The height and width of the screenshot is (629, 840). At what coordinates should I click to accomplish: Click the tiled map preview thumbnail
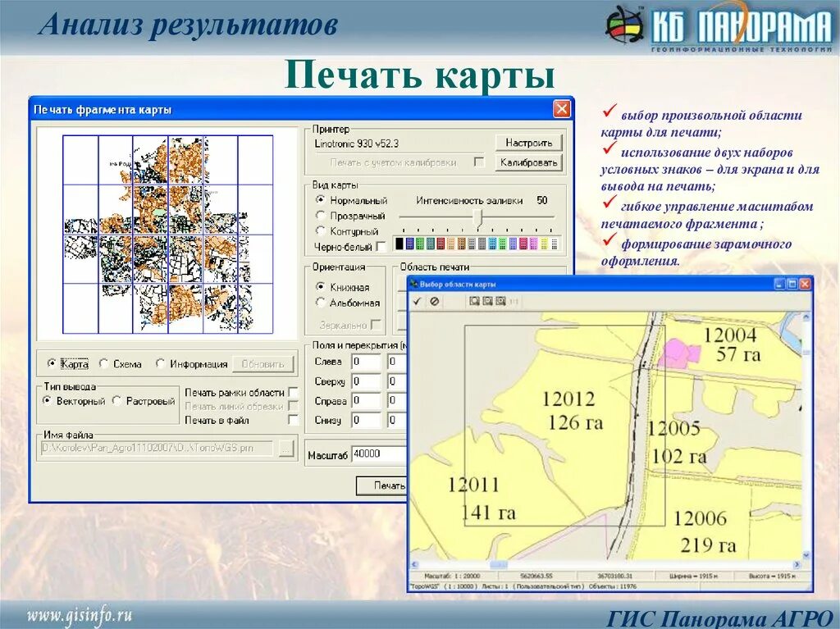coord(167,234)
